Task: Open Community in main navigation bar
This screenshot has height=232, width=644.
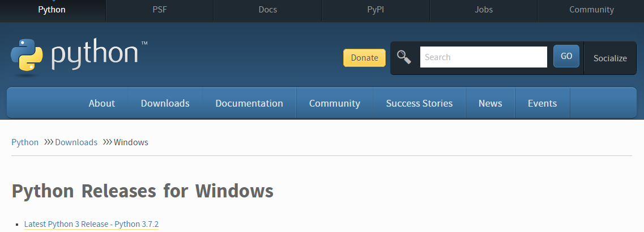Action: 335,103
